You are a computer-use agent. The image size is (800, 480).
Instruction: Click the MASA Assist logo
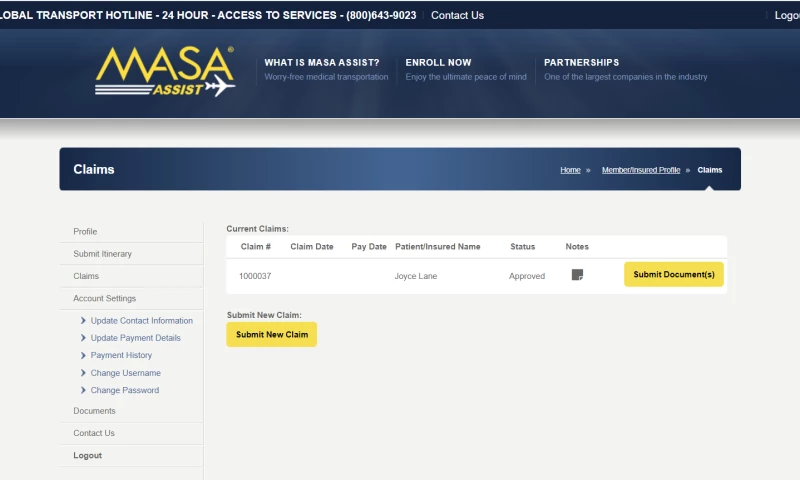pos(165,71)
